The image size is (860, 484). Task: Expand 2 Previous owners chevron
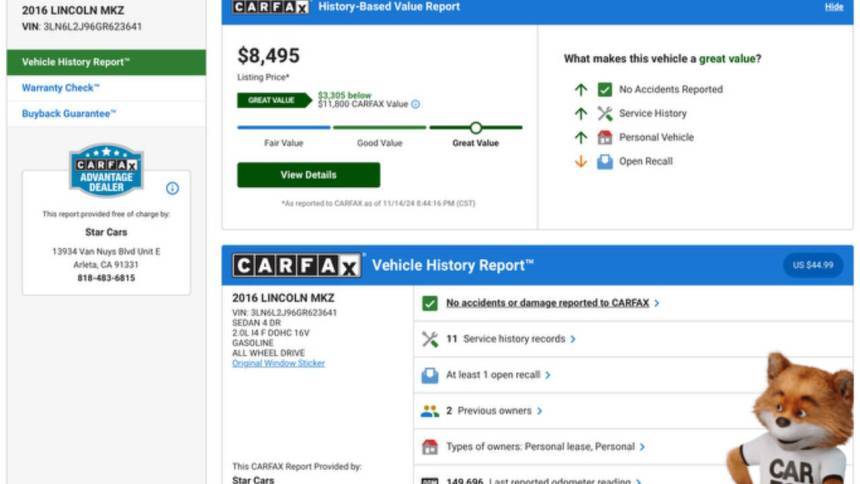coord(540,411)
